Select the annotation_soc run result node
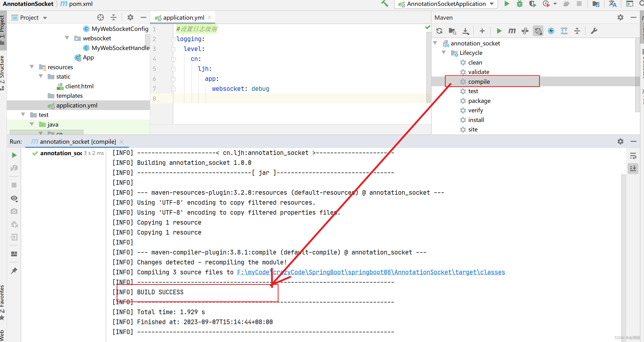The width and height of the screenshot is (644, 342). pyautogui.click(x=61, y=153)
